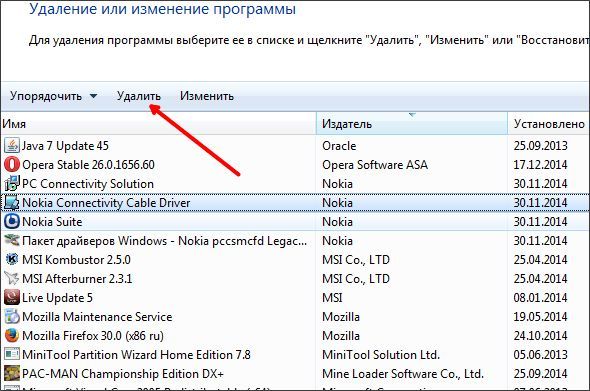Click the MiniTool Partition Wizard icon
This screenshot has width=590, height=391.
(12, 354)
